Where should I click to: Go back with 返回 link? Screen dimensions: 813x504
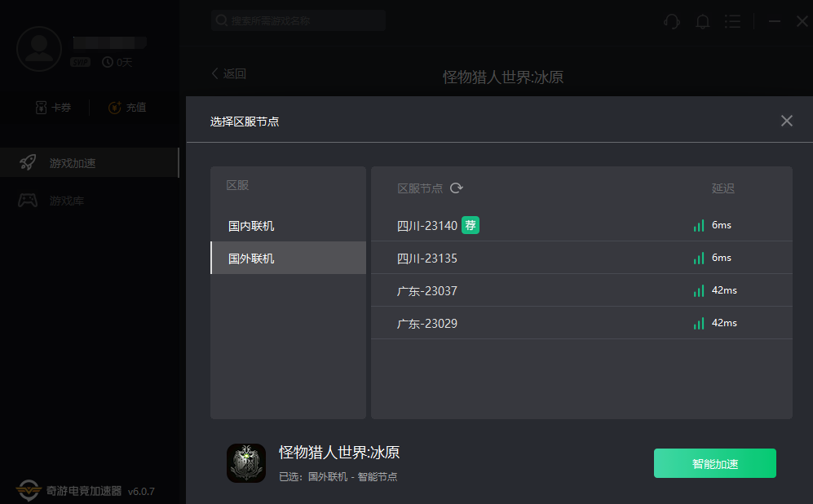[228, 73]
